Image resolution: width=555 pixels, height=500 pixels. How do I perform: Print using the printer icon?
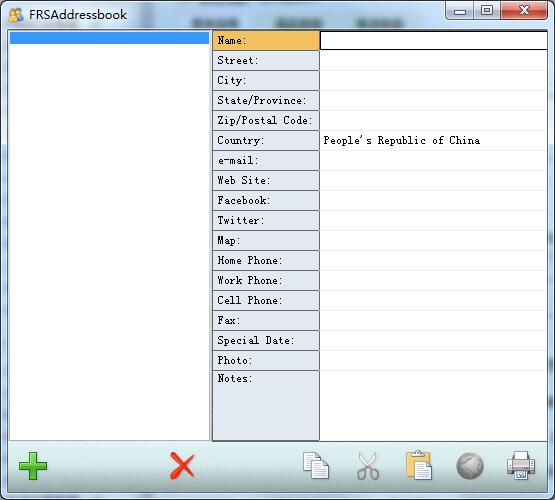pyautogui.click(x=521, y=465)
